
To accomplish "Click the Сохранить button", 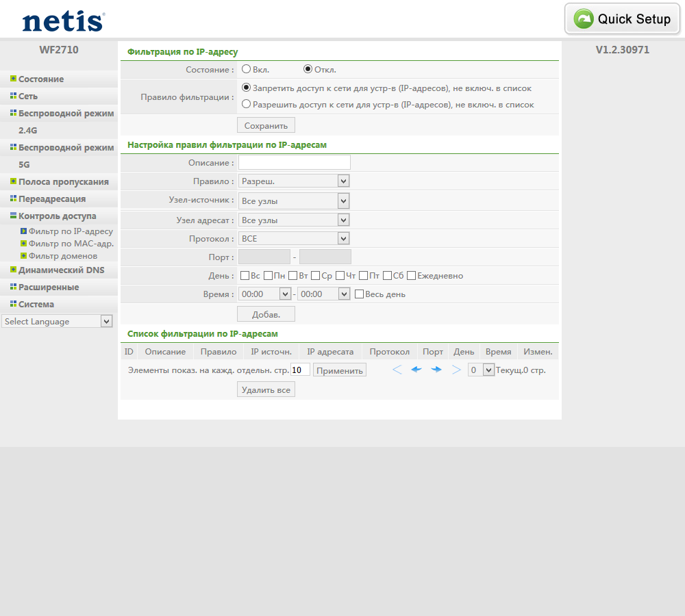I will 266,125.
